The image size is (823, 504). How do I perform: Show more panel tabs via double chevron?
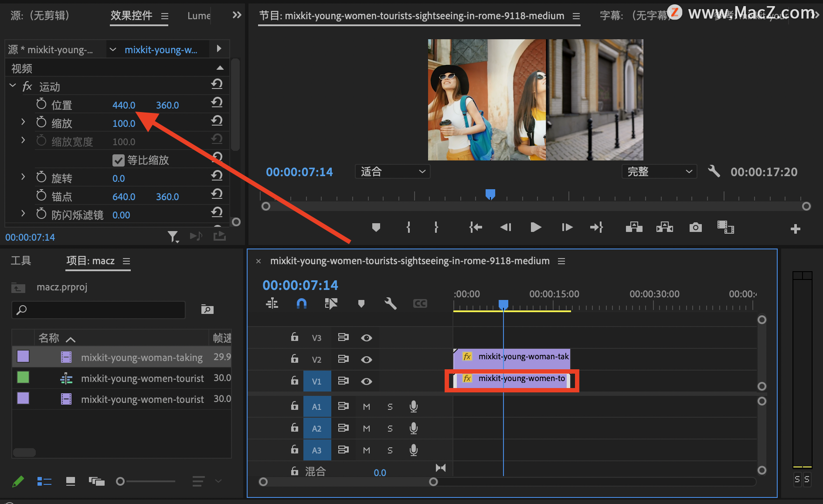click(237, 15)
